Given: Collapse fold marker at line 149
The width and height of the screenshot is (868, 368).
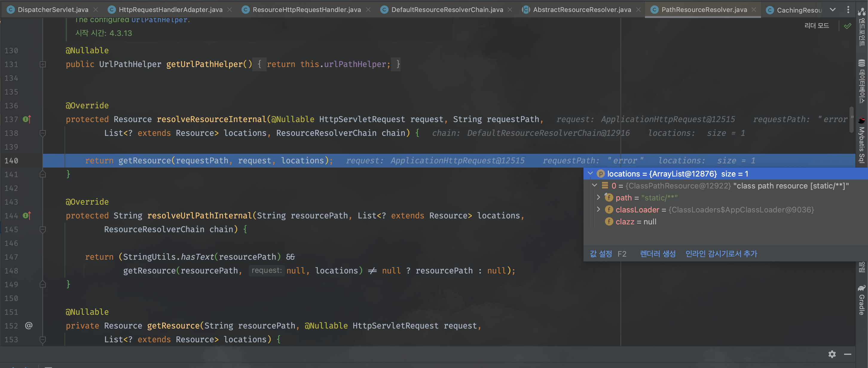Looking at the screenshot, I should point(43,284).
